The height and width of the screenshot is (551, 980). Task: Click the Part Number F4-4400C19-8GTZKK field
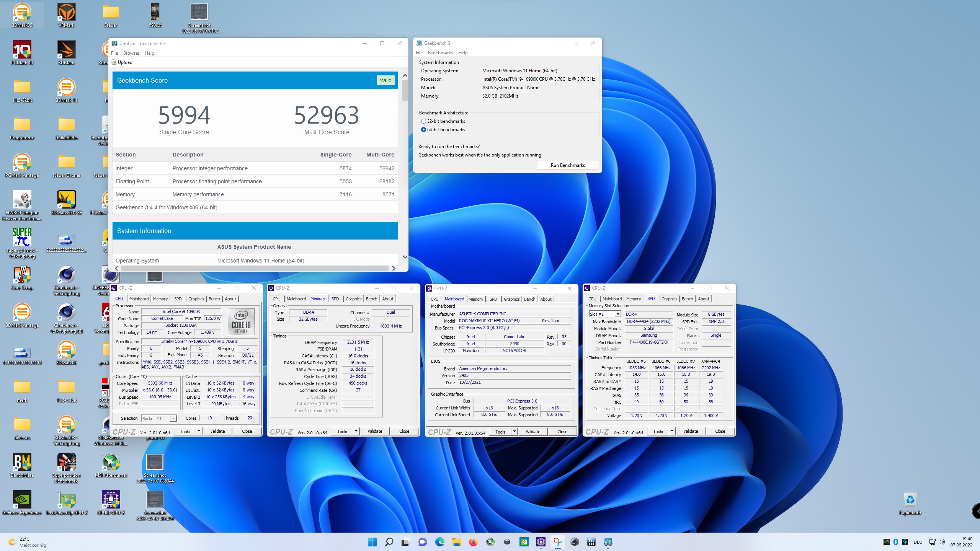(x=649, y=342)
